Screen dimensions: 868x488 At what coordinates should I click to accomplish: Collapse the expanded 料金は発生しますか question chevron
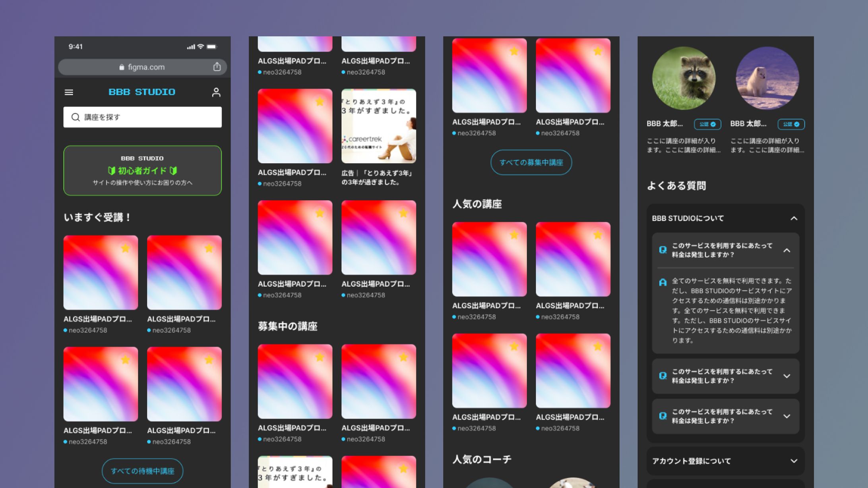coord(787,251)
